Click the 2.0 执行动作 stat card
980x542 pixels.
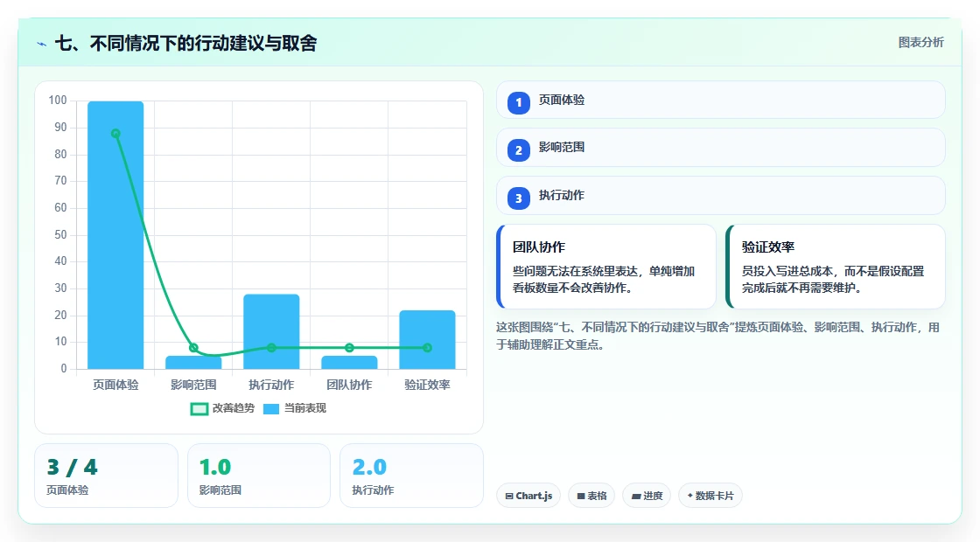coord(411,476)
